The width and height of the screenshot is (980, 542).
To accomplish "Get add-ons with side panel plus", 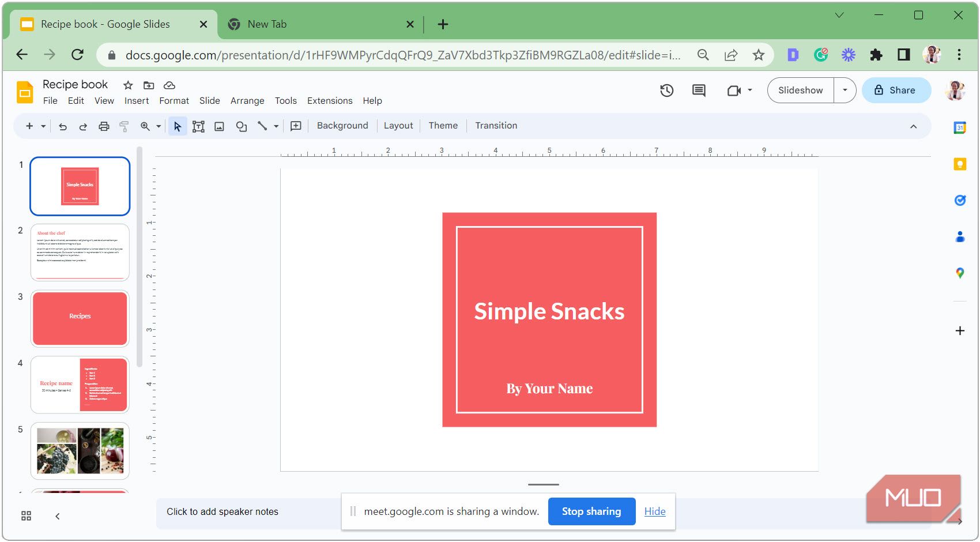I will 960,330.
